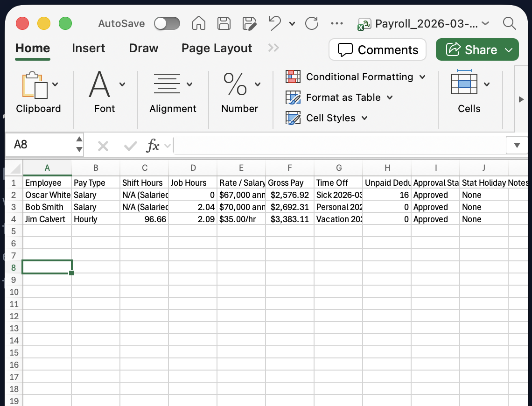Select column A header
This screenshot has height=406, width=532.
47,168
